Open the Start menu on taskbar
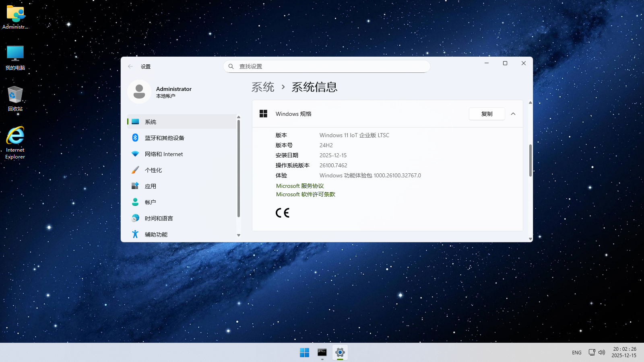 click(x=304, y=352)
